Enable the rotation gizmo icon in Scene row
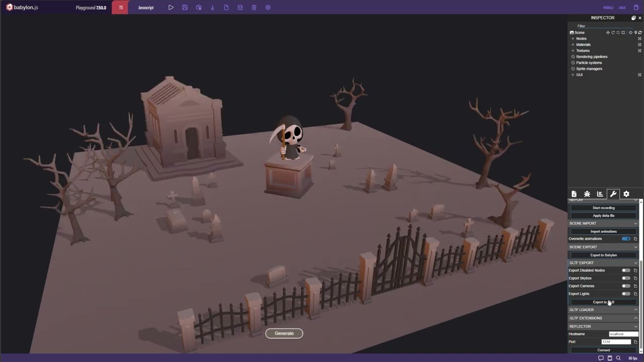 point(613,33)
